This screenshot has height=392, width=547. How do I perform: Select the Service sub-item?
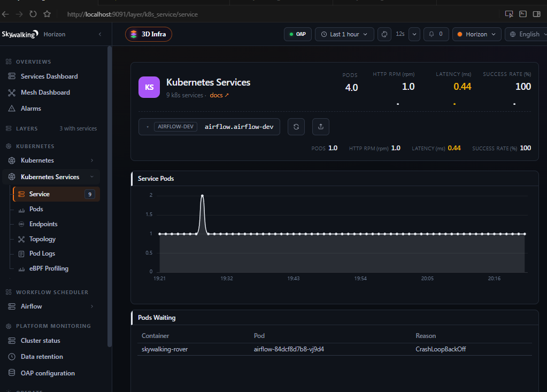56,194
